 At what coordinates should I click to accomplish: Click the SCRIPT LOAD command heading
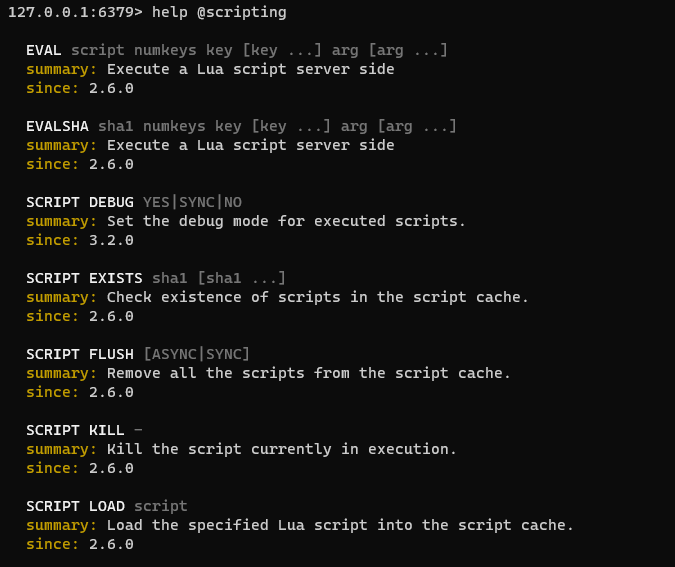pos(75,506)
